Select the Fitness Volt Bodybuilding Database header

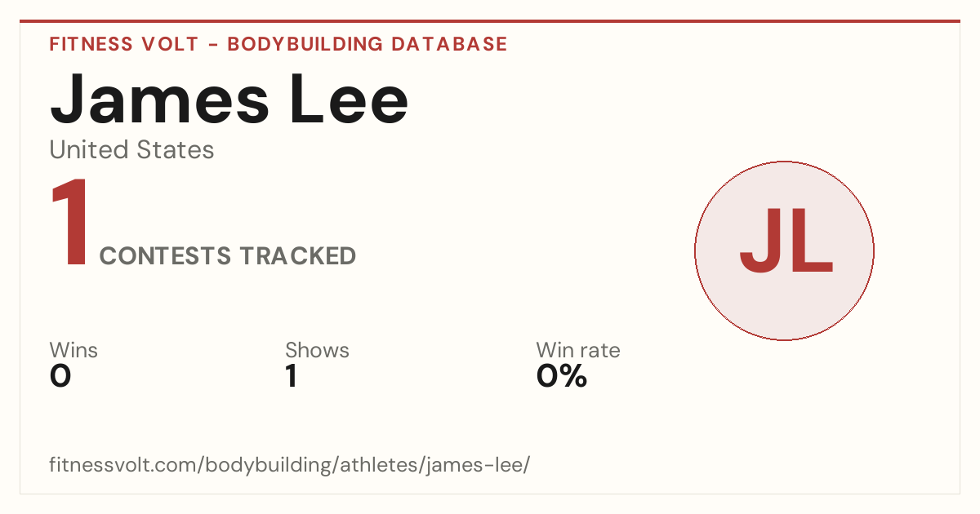pos(278,44)
